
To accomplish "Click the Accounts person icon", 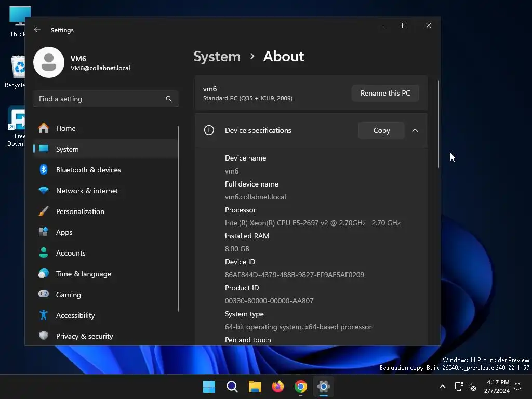I will [44, 253].
